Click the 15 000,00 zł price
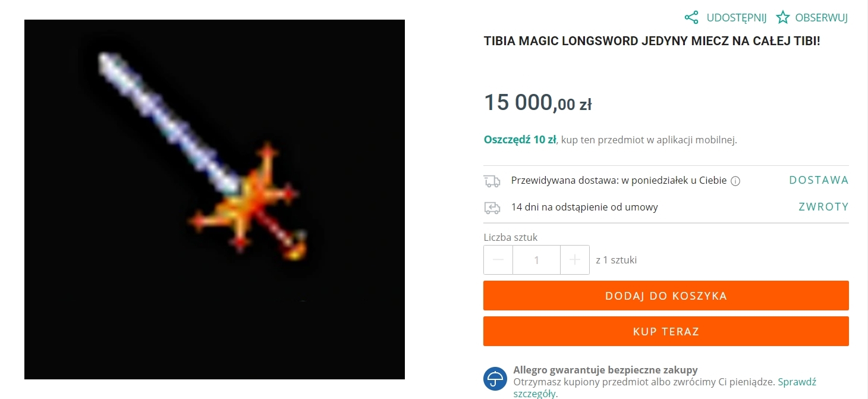 coord(537,102)
